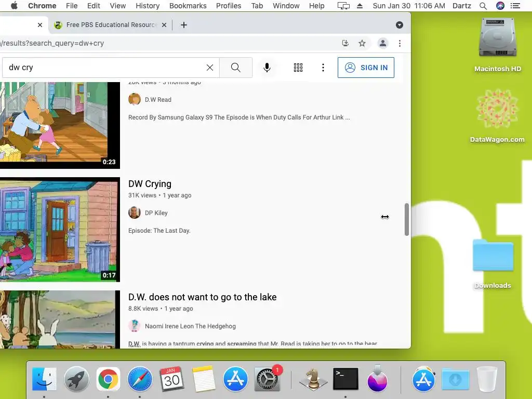Open the Bookmarks menu

click(x=188, y=6)
